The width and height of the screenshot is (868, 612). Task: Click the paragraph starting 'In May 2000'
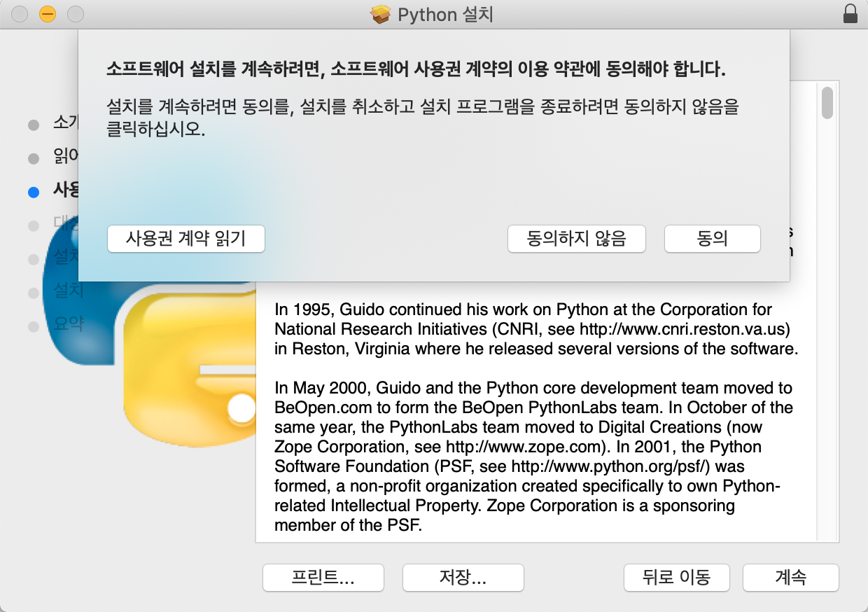click(533, 456)
